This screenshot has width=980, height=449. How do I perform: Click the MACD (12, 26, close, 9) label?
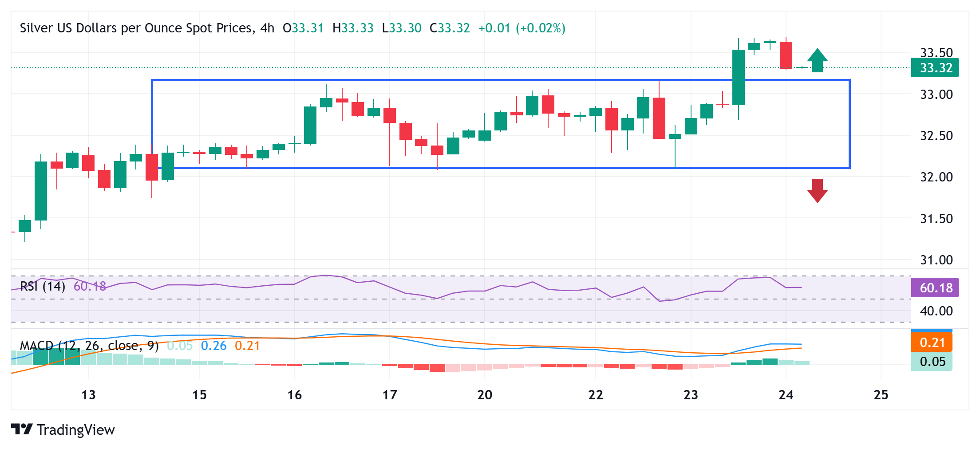tap(89, 346)
